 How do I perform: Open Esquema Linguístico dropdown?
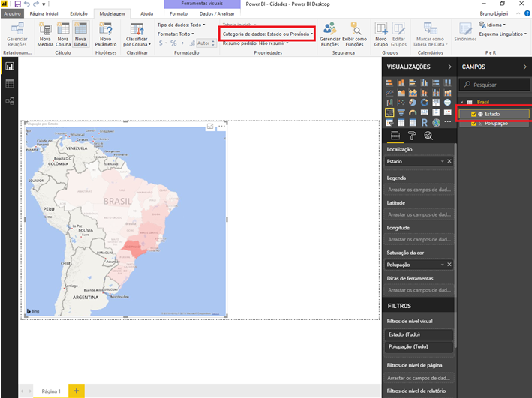pyautogui.click(x=503, y=34)
